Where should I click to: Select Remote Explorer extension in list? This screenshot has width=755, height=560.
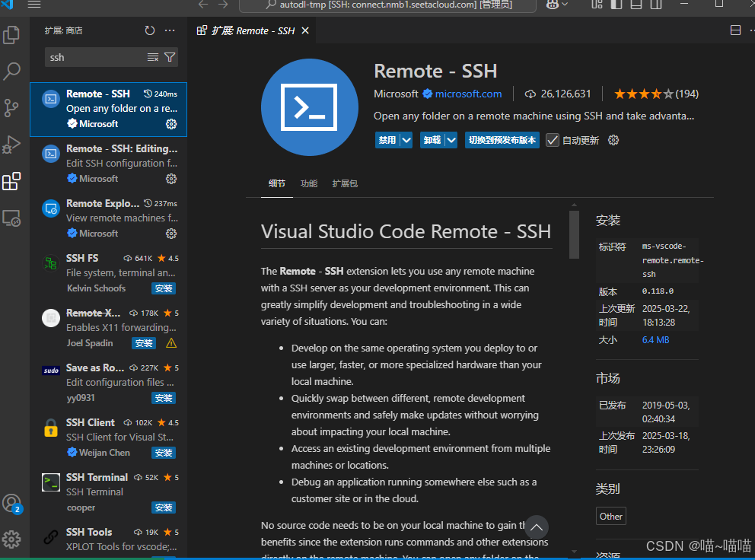pos(108,219)
